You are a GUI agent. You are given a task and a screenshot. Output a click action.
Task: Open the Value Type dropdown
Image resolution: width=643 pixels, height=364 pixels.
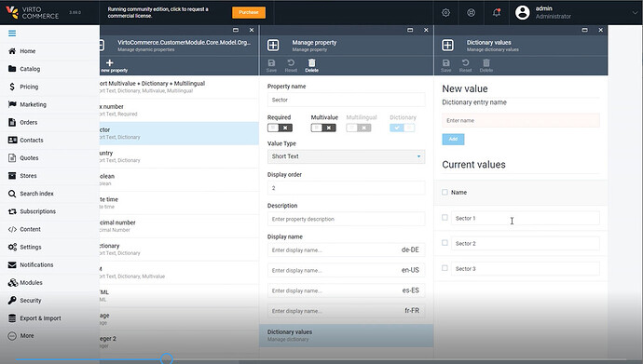click(346, 156)
